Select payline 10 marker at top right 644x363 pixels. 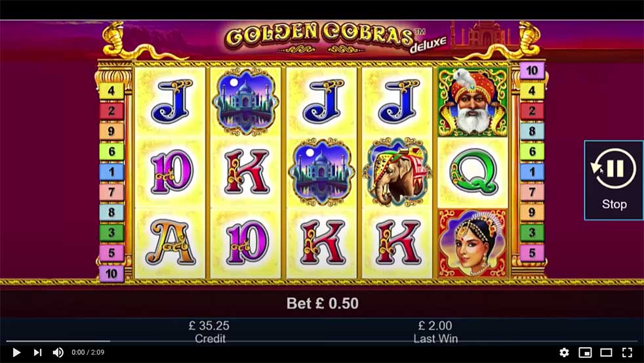click(532, 71)
